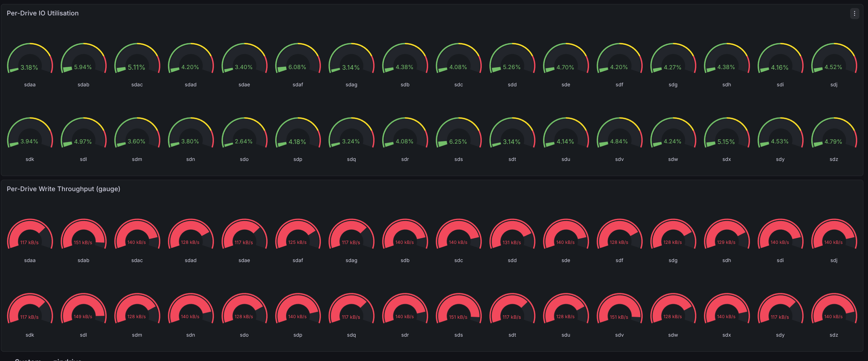The height and width of the screenshot is (361, 868).
Task: Click the 4.52% value on sdj gauge
Action: pyautogui.click(x=833, y=67)
